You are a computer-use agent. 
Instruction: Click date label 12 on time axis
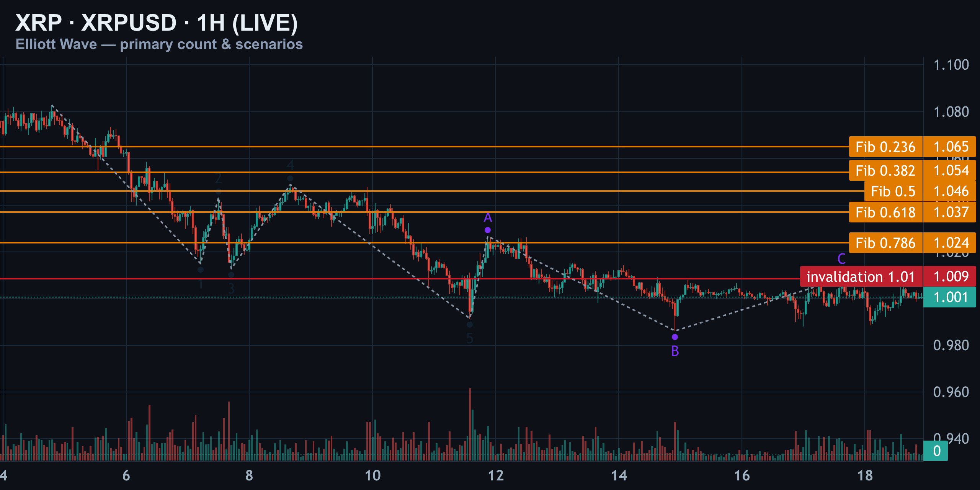click(496, 475)
